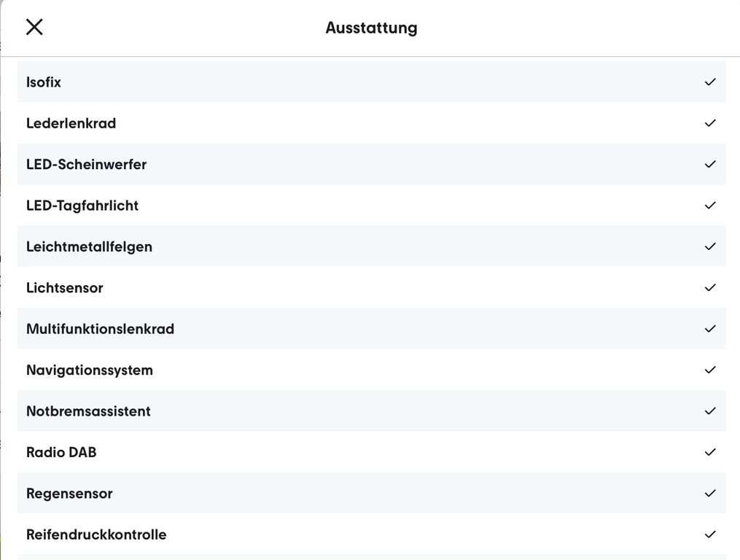The width and height of the screenshot is (740, 560).
Task: Click the Navigationssystem label
Action: [x=90, y=370]
